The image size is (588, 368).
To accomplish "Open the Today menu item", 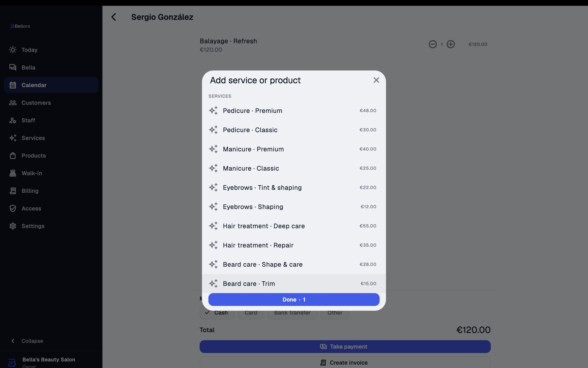I will [x=51, y=50].
